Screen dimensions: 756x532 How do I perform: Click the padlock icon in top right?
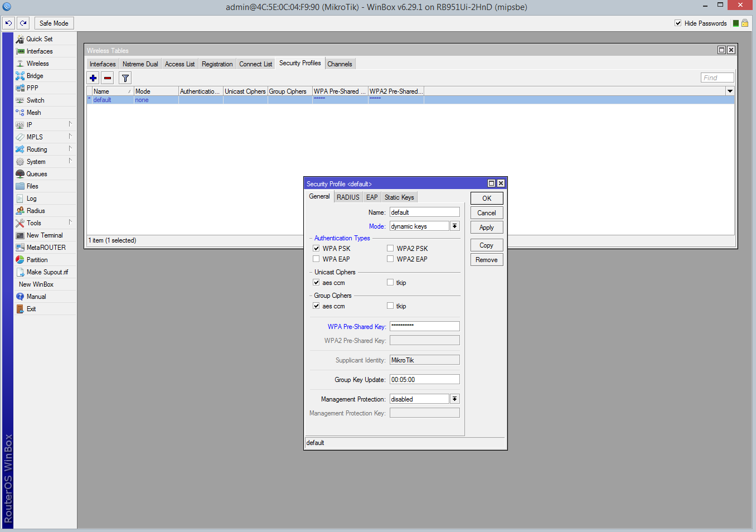click(745, 23)
